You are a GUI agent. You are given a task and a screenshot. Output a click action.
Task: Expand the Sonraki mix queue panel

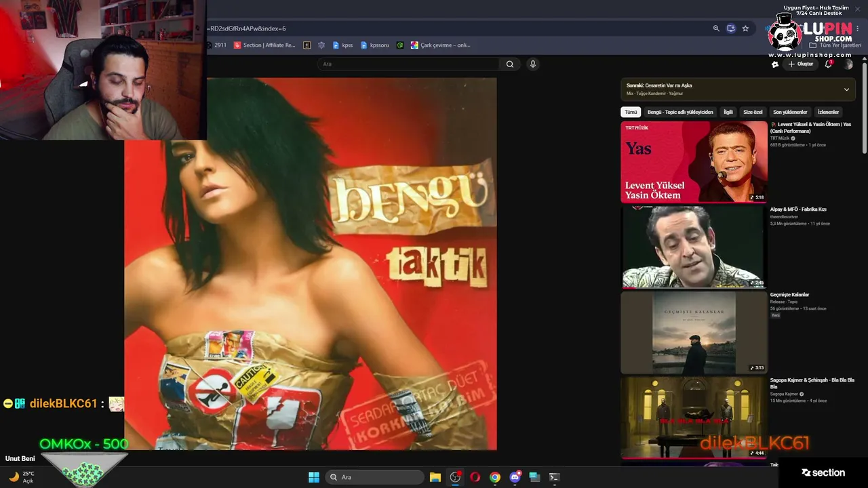click(x=846, y=89)
